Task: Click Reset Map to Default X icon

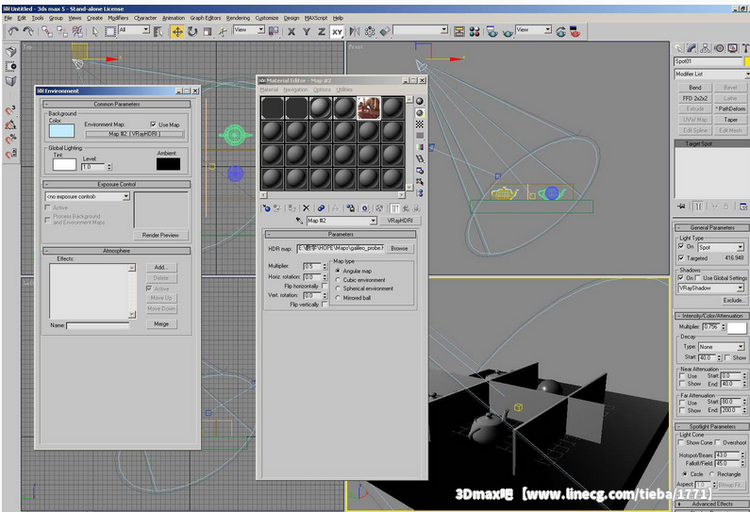Action: (x=306, y=208)
